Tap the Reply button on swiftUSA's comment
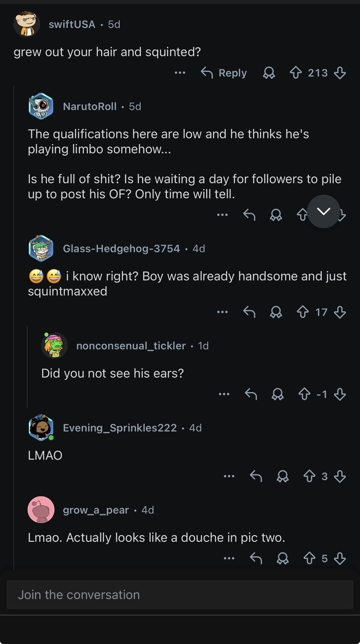Screen dimensions: 360x644 [x=224, y=73]
